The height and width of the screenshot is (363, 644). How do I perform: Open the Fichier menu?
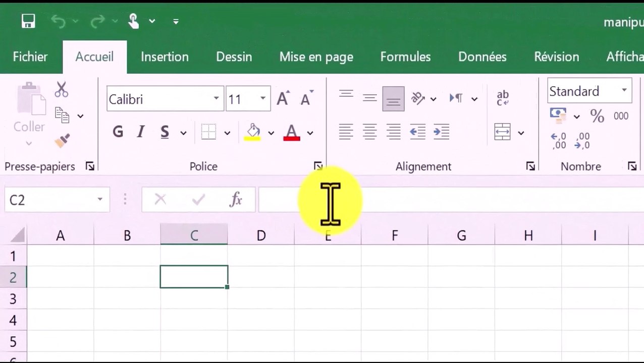click(x=30, y=57)
